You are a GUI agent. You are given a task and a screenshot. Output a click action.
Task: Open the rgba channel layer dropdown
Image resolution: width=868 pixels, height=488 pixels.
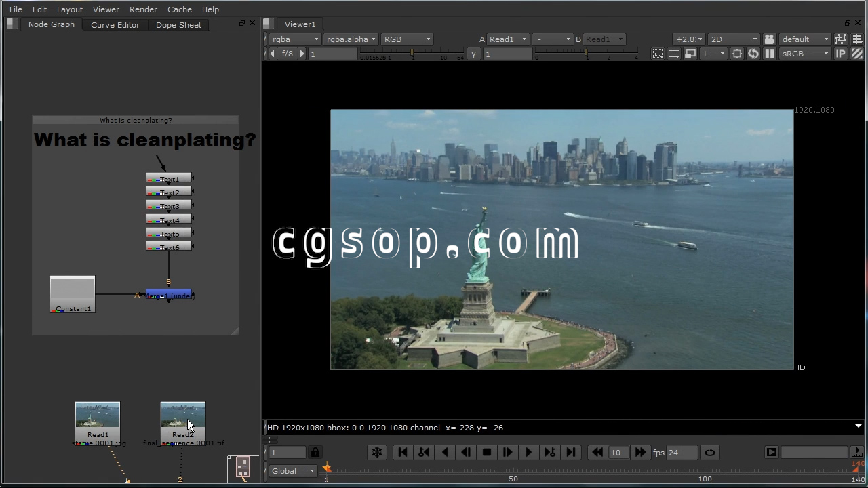[294, 39]
